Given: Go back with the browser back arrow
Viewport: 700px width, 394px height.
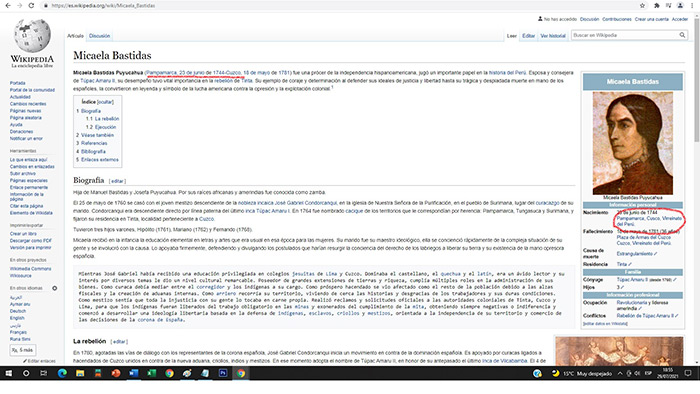Looking at the screenshot, I should (x=8, y=5).
